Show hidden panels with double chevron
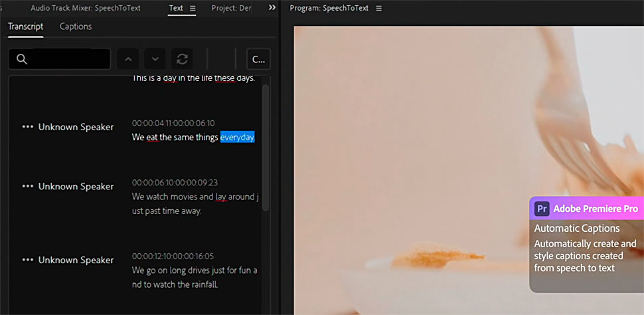The height and width of the screenshot is (315, 644). point(272,8)
